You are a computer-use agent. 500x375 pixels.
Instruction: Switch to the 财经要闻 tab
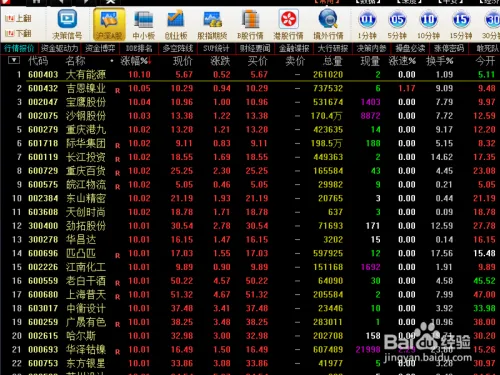tap(255, 48)
